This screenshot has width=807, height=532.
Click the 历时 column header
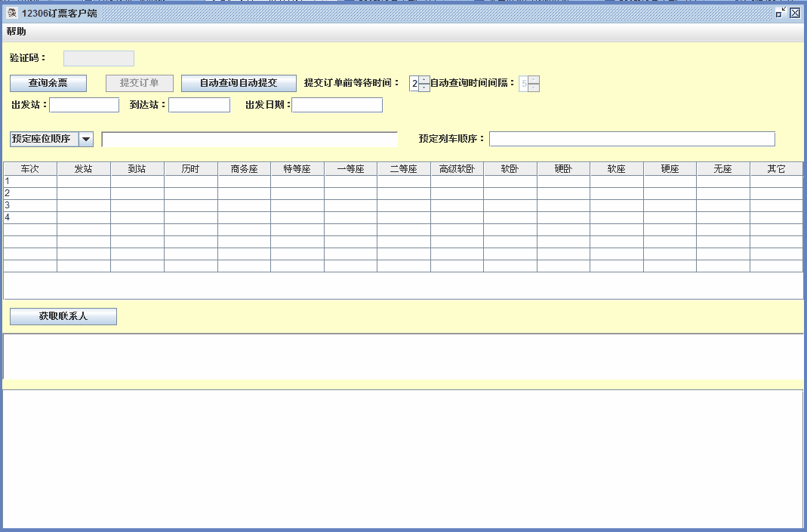point(190,169)
